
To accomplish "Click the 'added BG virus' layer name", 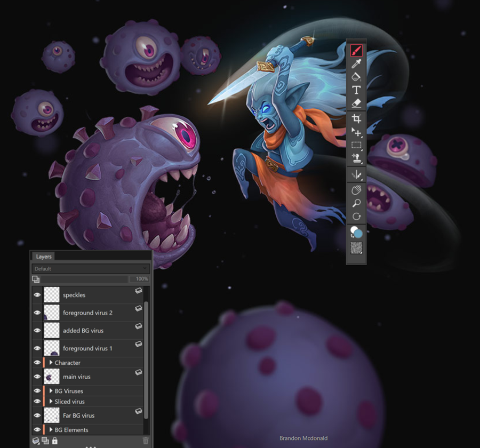I will click(83, 331).
